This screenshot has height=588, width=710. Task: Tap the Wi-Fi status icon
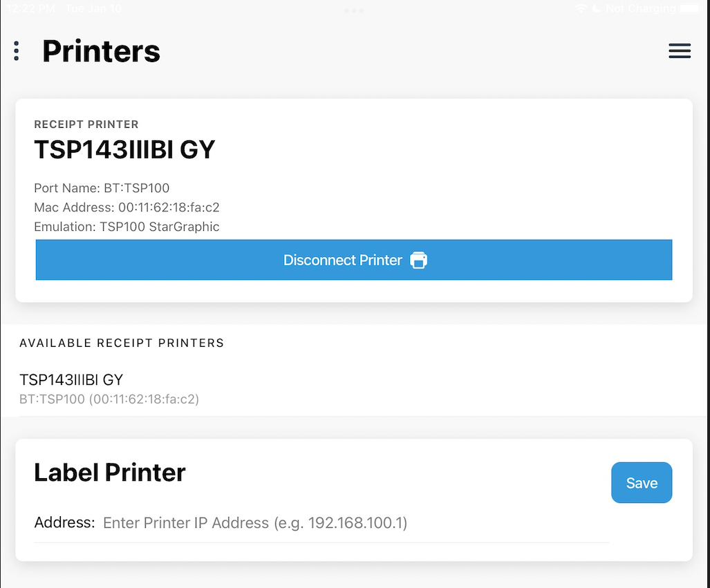(581, 9)
